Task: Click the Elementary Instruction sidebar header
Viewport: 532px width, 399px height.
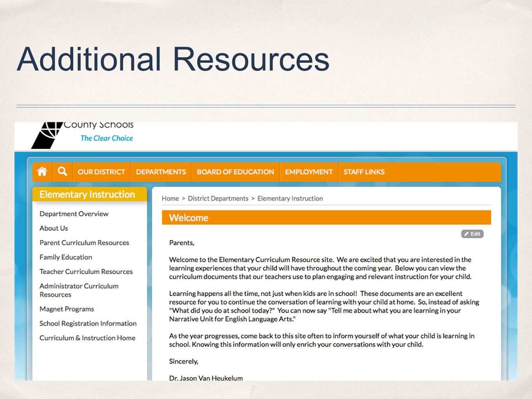Action: pos(90,194)
